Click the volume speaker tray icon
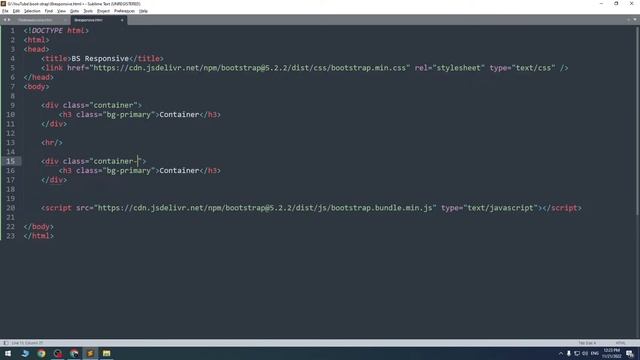The width and height of the screenshot is (640, 360). [585, 353]
